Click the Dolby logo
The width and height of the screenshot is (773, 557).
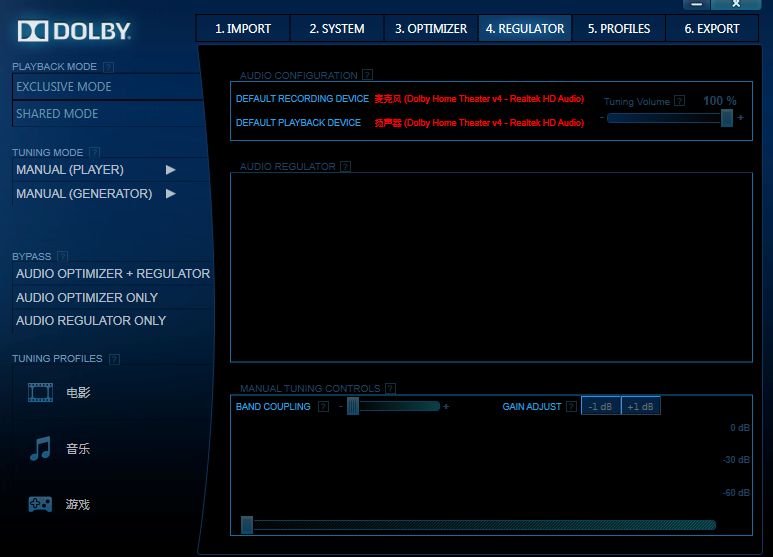click(74, 31)
